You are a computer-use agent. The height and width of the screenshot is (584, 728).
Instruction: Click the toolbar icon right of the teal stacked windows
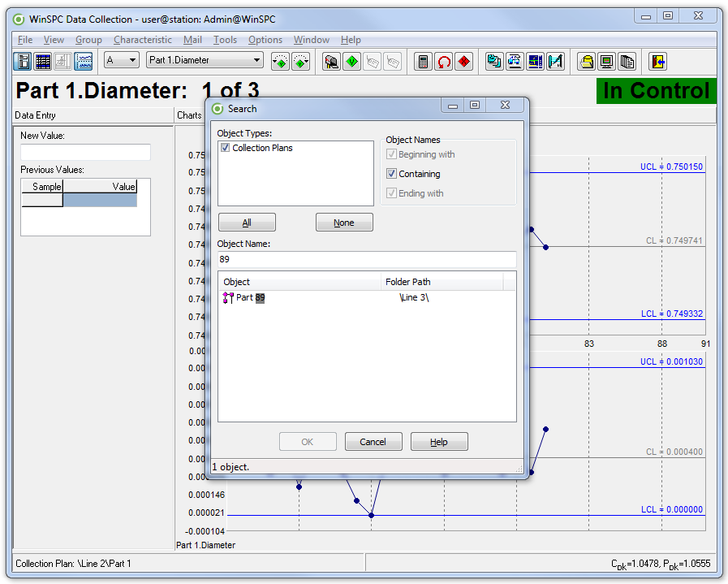[515, 62]
